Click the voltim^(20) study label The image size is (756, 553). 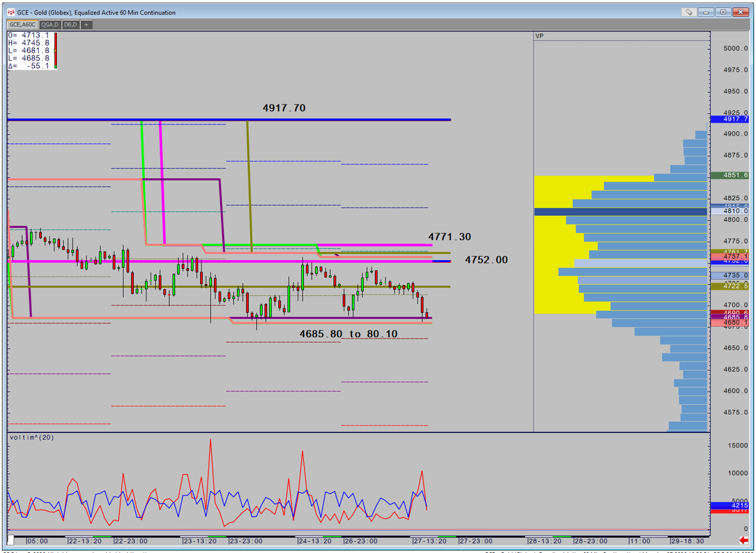pos(32,437)
